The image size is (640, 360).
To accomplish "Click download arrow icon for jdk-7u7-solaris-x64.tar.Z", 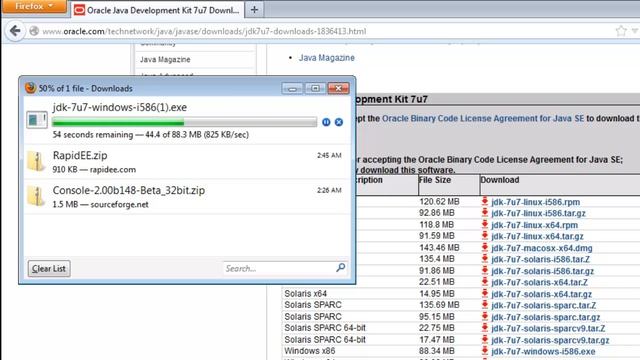I will click(484, 282).
